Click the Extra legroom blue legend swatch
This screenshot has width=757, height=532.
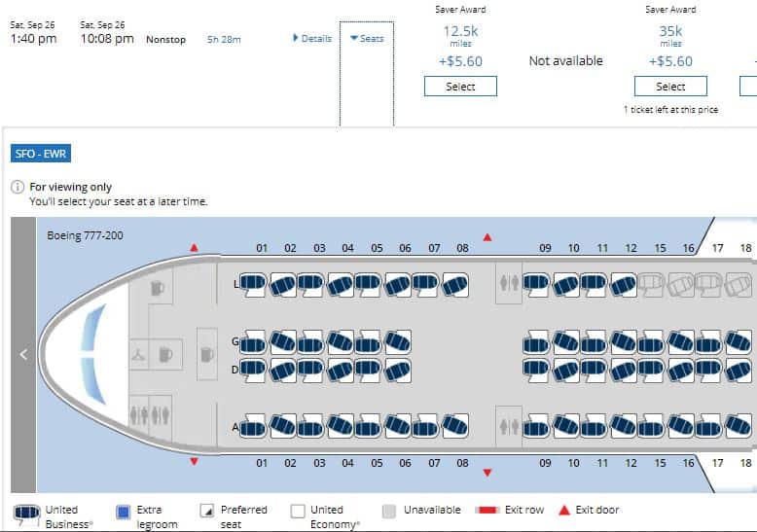click(124, 512)
